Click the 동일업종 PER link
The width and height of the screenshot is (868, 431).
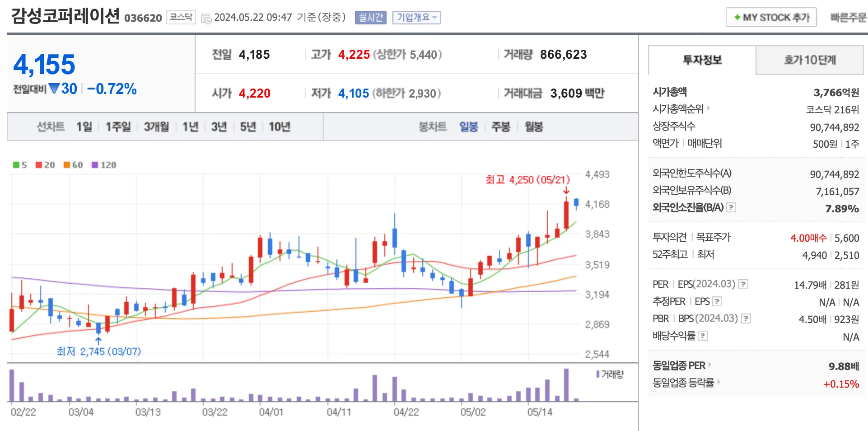click(x=679, y=365)
